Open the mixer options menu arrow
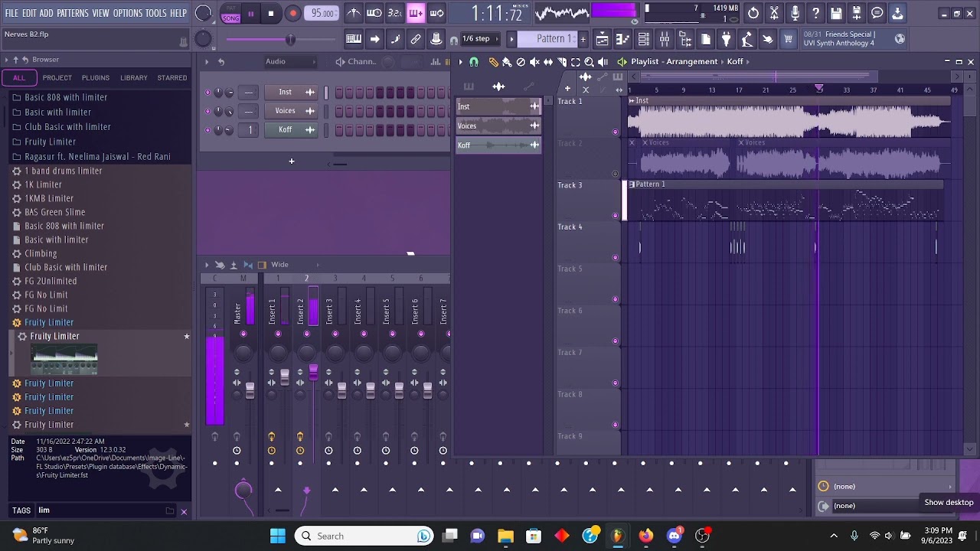Screen dimensions: 980x551 206,265
